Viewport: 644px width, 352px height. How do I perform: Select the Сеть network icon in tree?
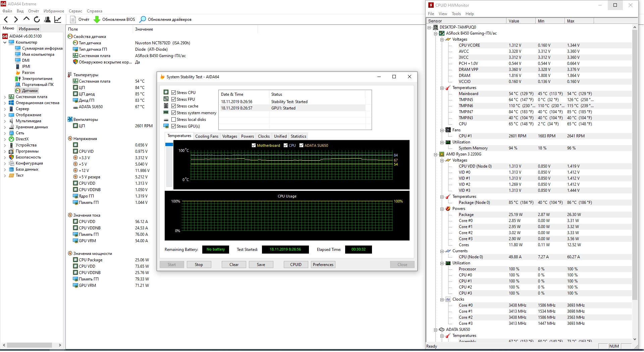(x=11, y=133)
